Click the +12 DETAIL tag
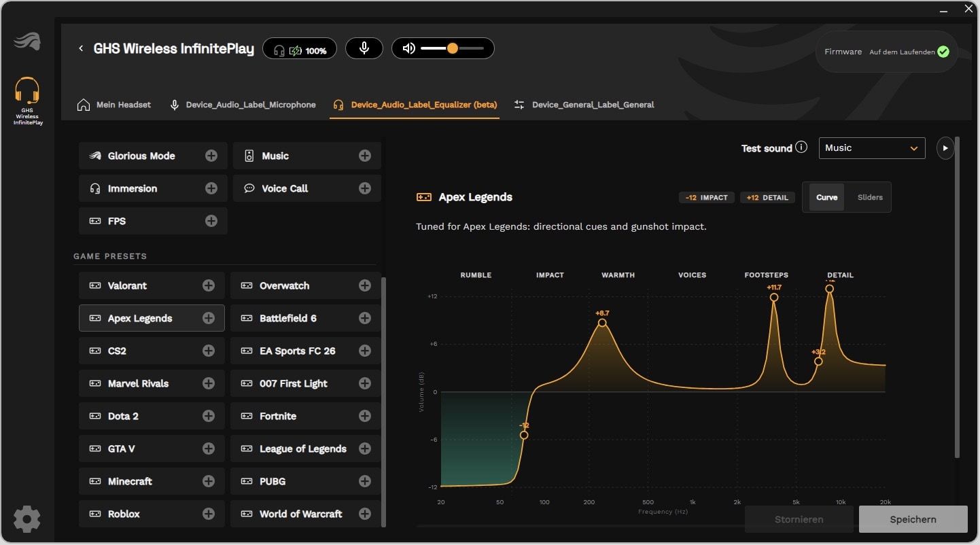Image resolution: width=980 pixels, height=545 pixels. [x=767, y=198]
